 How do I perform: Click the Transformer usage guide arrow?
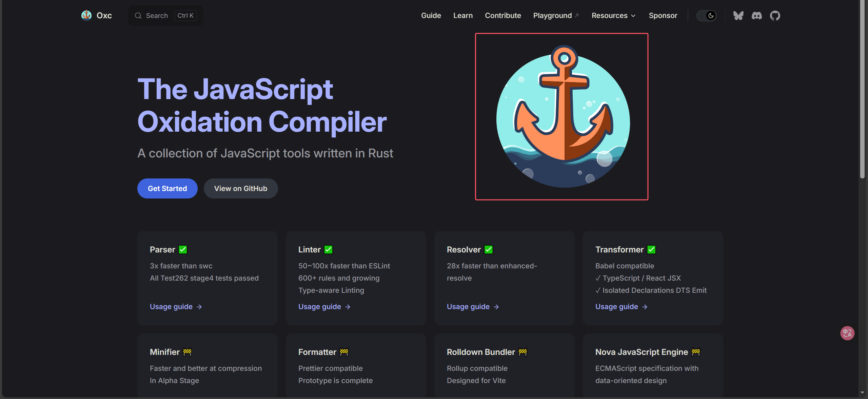[645, 307]
